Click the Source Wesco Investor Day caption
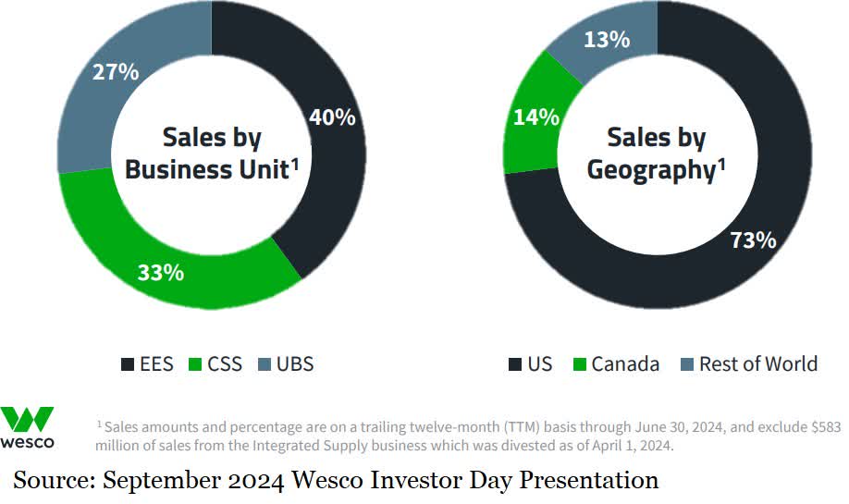849x504 pixels. tap(336, 480)
